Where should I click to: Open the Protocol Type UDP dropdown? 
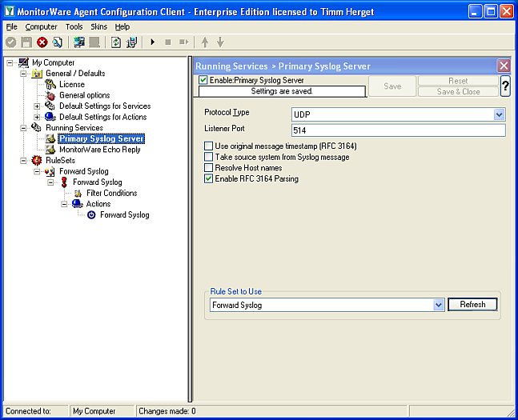(499, 114)
